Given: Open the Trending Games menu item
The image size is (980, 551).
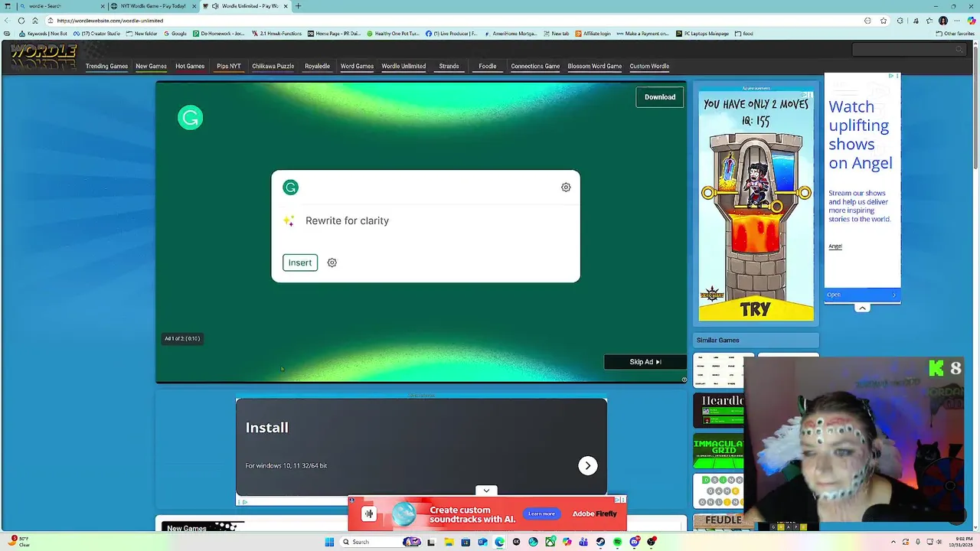Looking at the screenshot, I should (106, 67).
